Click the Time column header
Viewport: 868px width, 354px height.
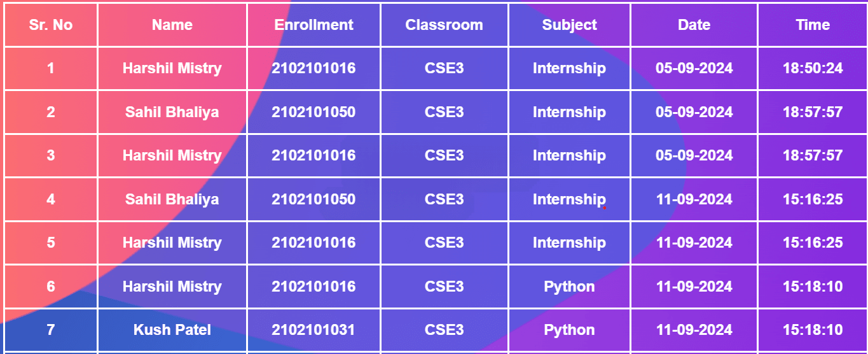813,25
